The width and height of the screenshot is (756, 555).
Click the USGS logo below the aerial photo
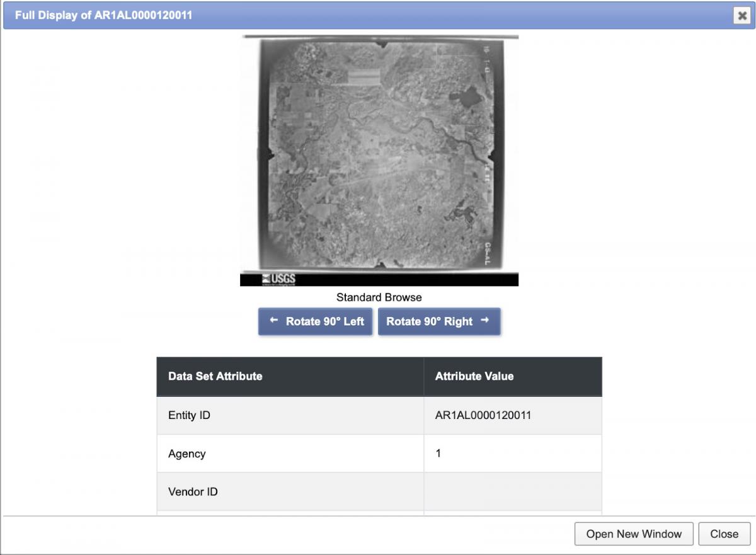click(278, 279)
